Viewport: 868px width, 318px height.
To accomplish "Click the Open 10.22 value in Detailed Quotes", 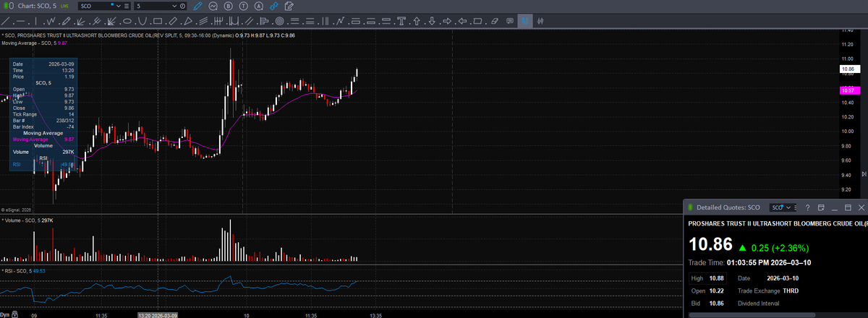I will 716,291.
